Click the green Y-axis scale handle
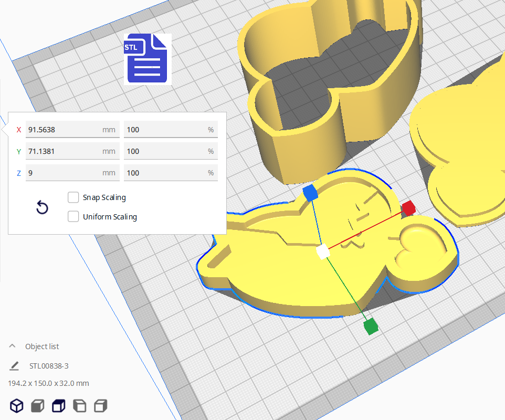Viewport: 505px width, 420px height. [371, 326]
